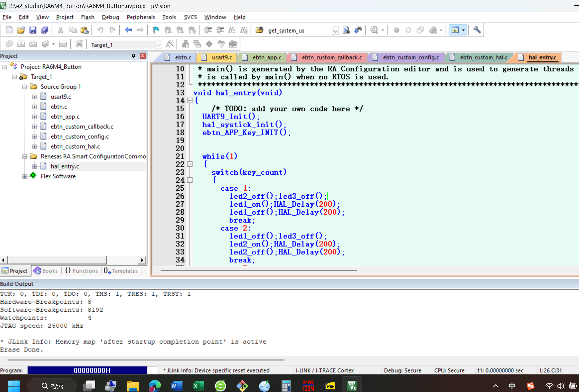Click the Undo arrow icon
The width and height of the screenshot is (579, 392).
pyautogui.click(x=100, y=30)
